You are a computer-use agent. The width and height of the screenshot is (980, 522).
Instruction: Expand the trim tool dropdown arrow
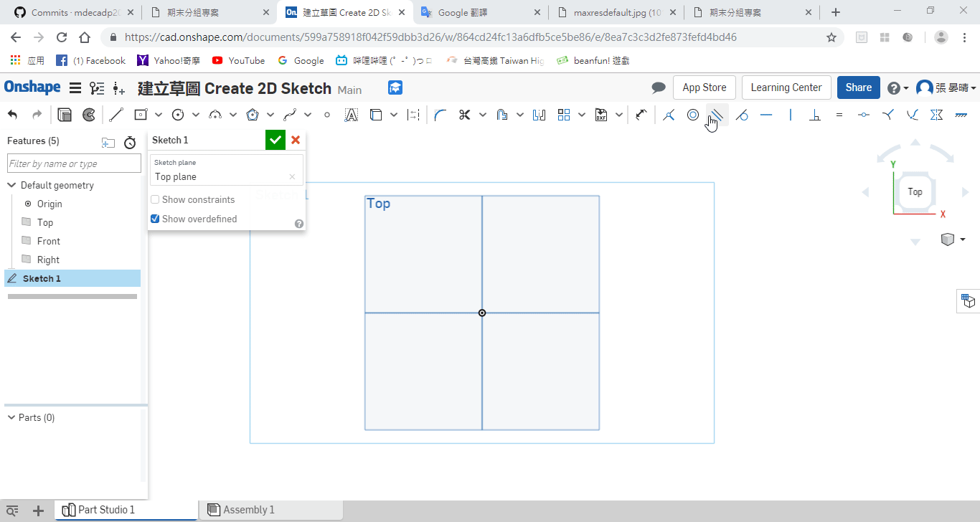coord(483,115)
